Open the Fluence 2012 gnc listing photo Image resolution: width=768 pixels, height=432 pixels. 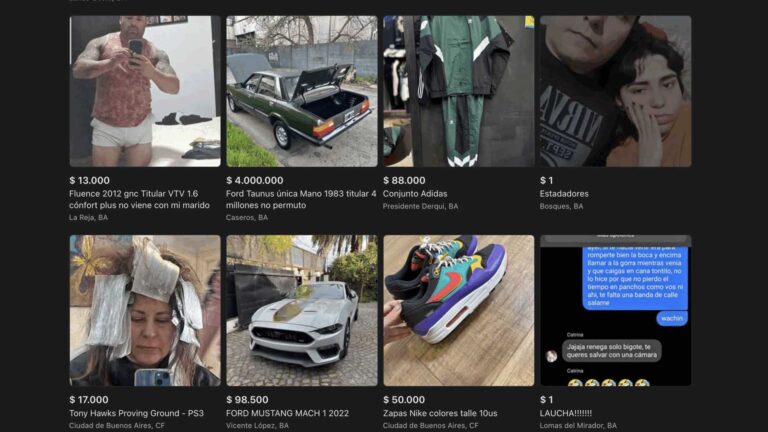(x=145, y=91)
